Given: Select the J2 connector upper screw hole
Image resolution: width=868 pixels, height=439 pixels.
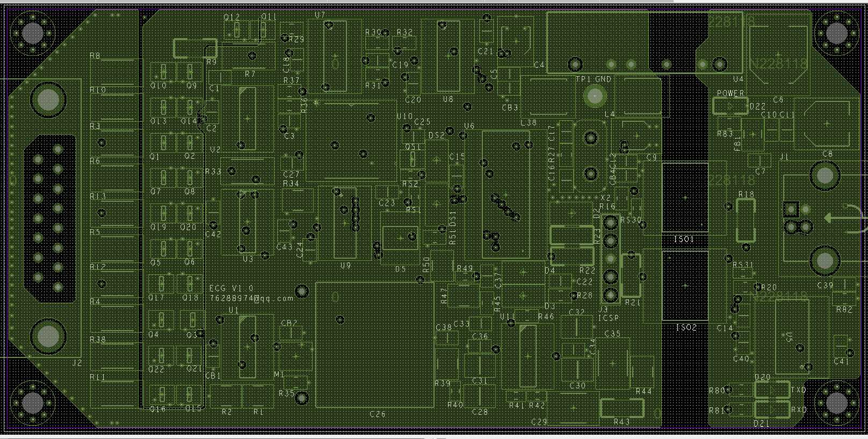Looking at the screenshot, I should coord(48,100).
